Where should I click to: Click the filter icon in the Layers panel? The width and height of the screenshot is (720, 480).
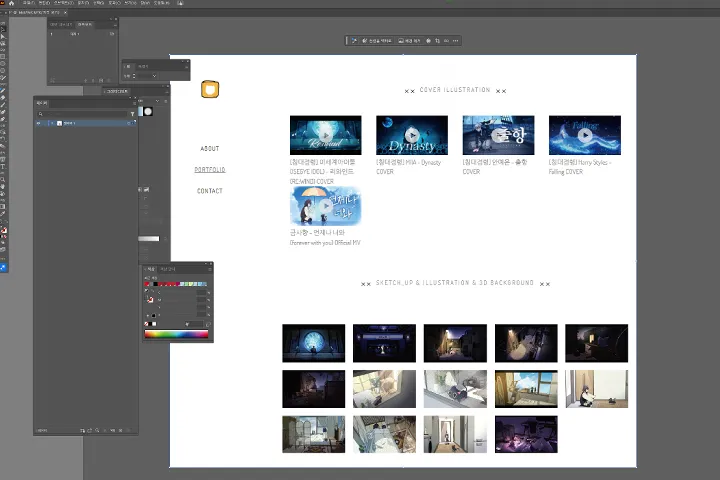pyautogui.click(x=133, y=114)
